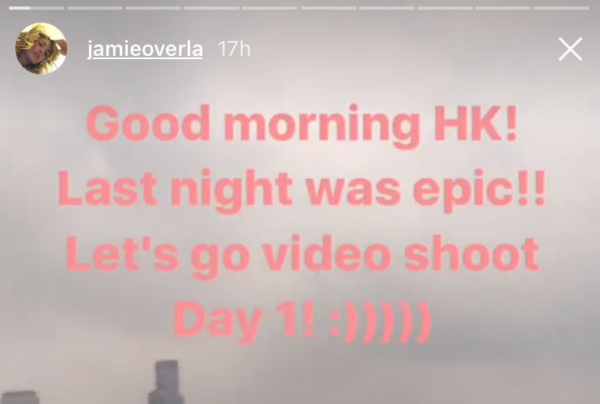Tap the 'Good morning HK!' text line
Image resolution: width=600 pixels, height=404 pixels.
pyautogui.click(x=302, y=125)
